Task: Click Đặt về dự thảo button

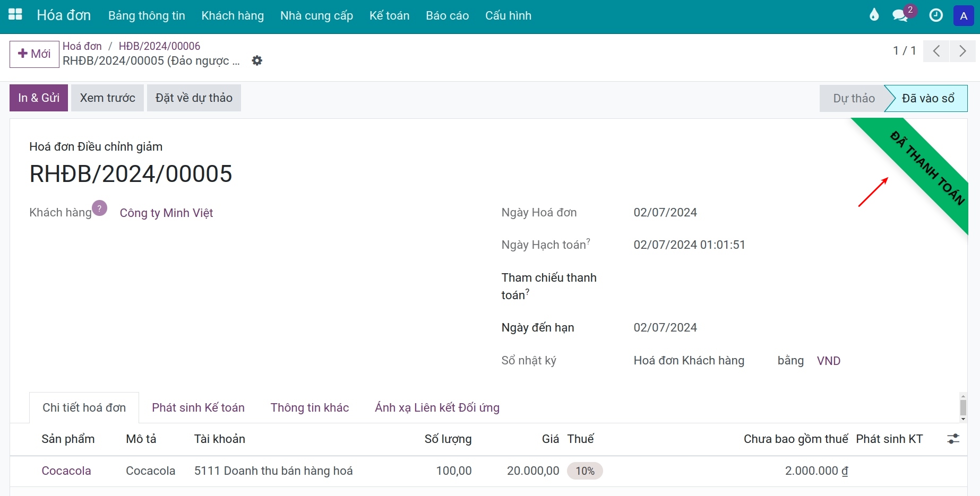Action: click(194, 98)
